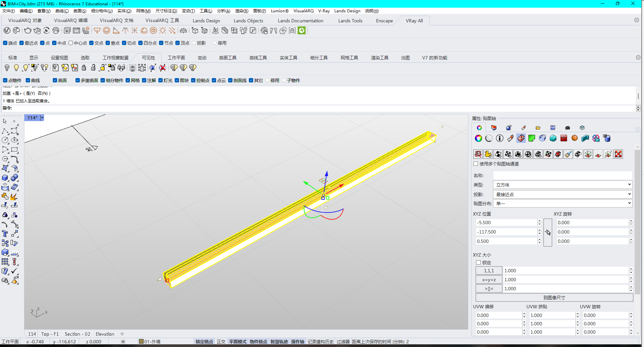
Task: Switch to the Enscape toolbar tab
Action: point(384,21)
